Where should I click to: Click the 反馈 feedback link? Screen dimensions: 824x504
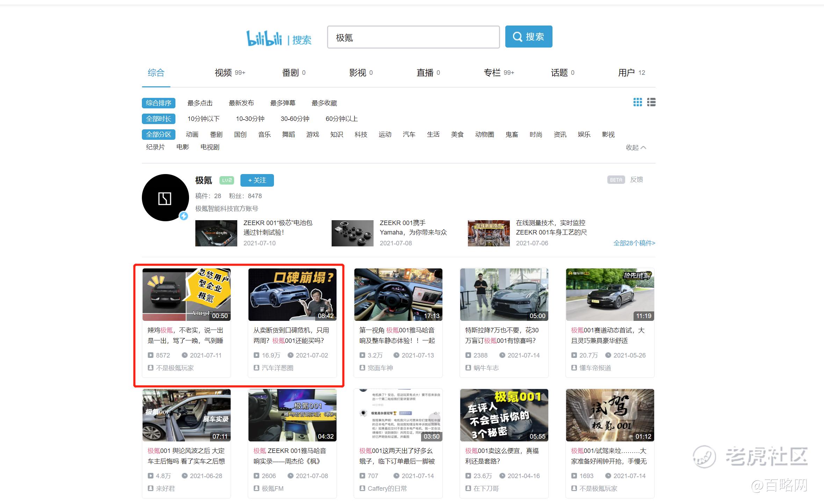(636, 180)
